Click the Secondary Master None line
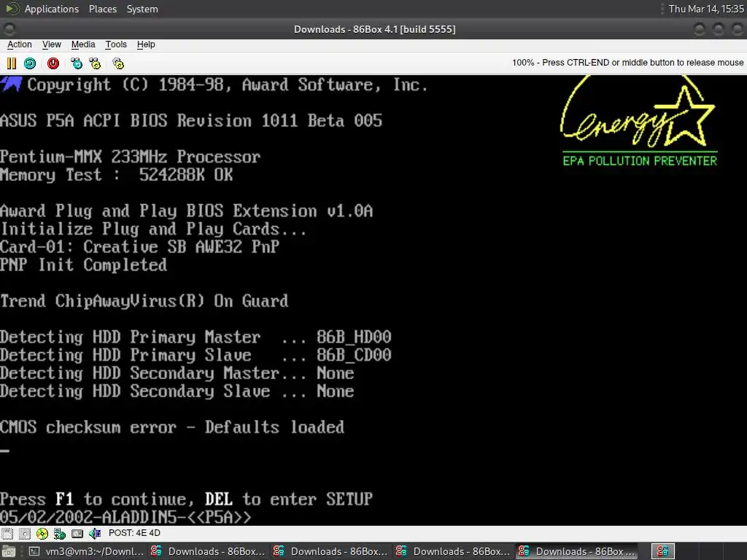This screenshot has width=747, height=560. (x=177, y=373)
